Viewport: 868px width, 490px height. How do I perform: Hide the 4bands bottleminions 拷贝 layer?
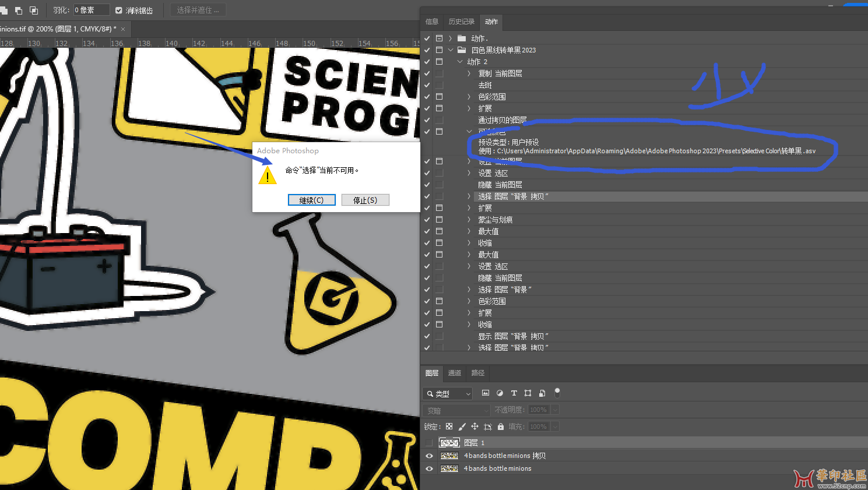tap(429, 456)
